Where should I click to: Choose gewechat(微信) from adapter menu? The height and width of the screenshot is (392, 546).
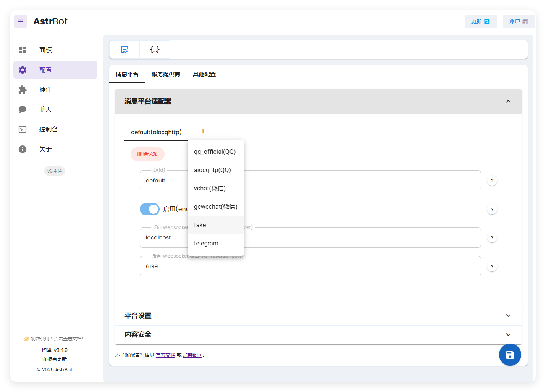click(215, 207)
